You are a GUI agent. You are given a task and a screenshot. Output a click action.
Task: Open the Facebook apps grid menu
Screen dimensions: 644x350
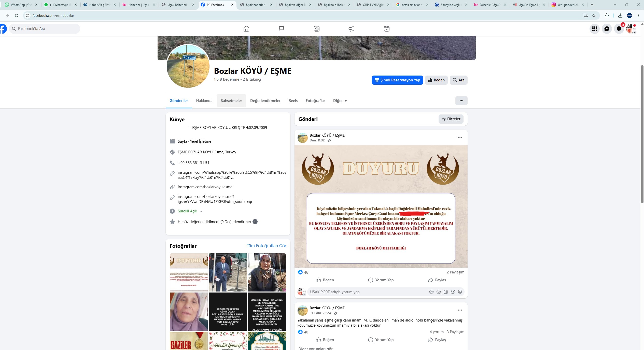tap(595, 29)
